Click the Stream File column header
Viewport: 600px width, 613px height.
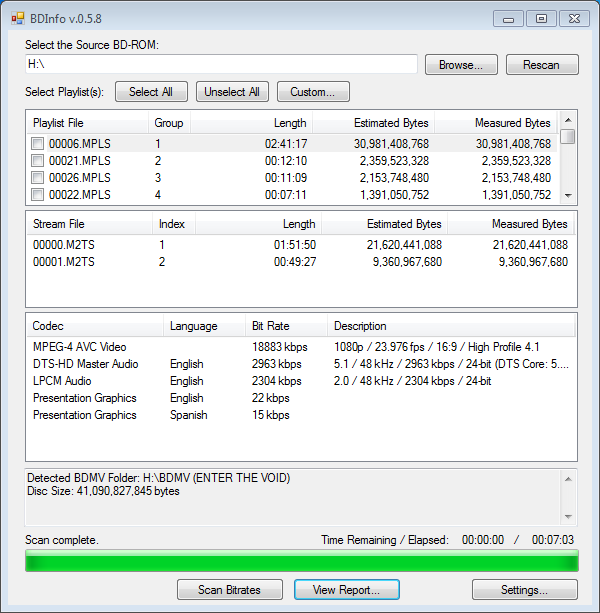point(89,224)
